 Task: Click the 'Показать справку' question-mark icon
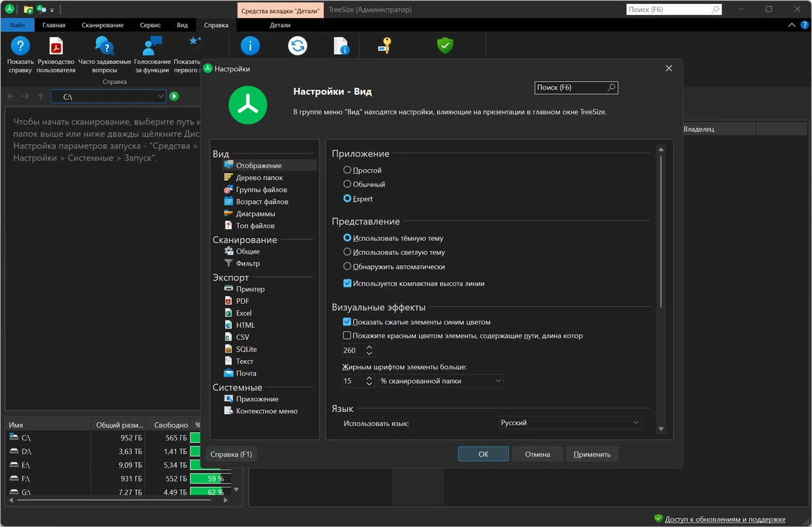tap(20, 46)
